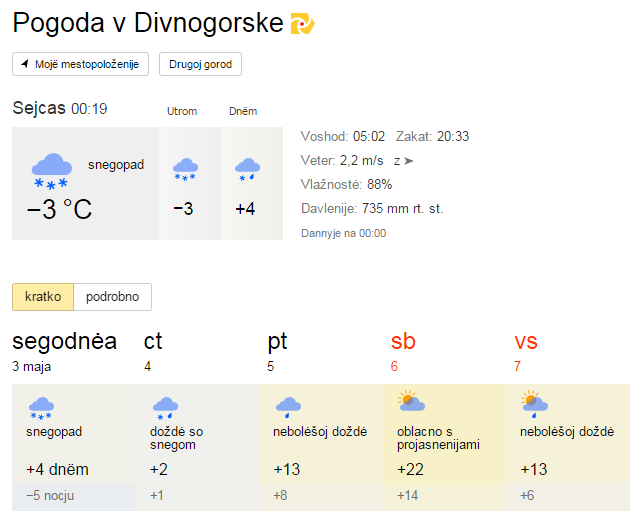Click Friday's light rain cloud icon
Viewport: 637px width, 524px height.
[288, 407]
